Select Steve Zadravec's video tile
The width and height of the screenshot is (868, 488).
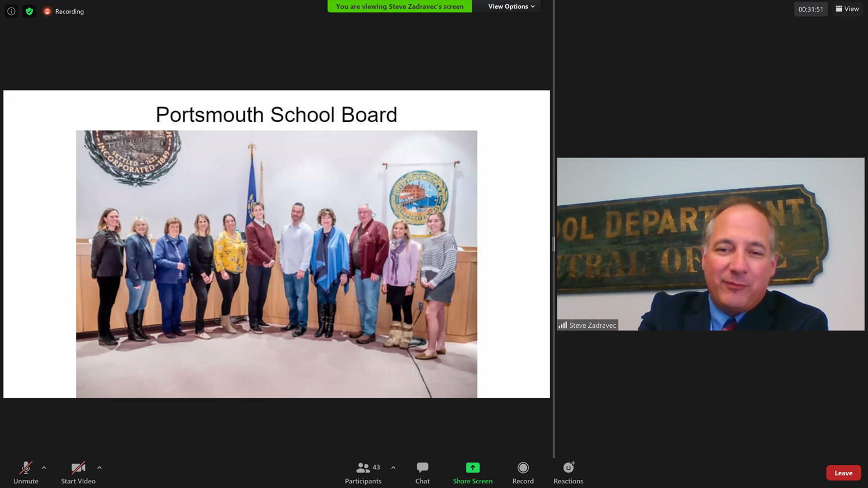(x=710, y=244)
